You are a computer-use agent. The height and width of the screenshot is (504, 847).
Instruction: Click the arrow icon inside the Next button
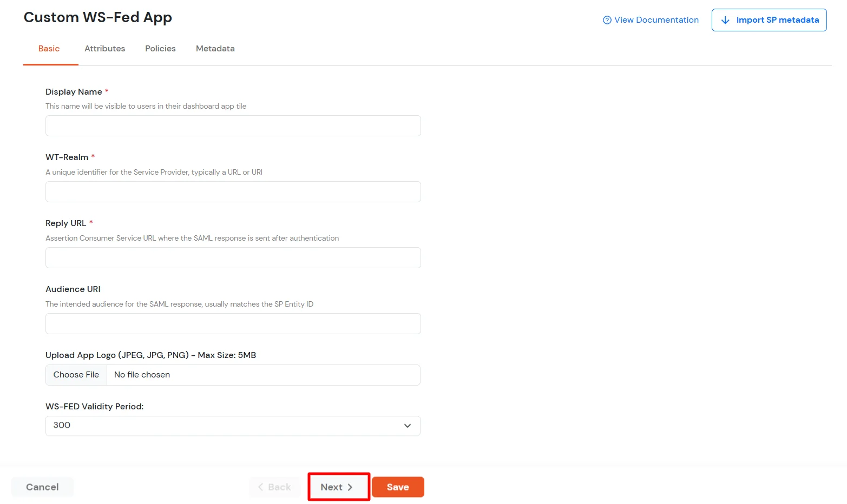(x=349, y=487)
